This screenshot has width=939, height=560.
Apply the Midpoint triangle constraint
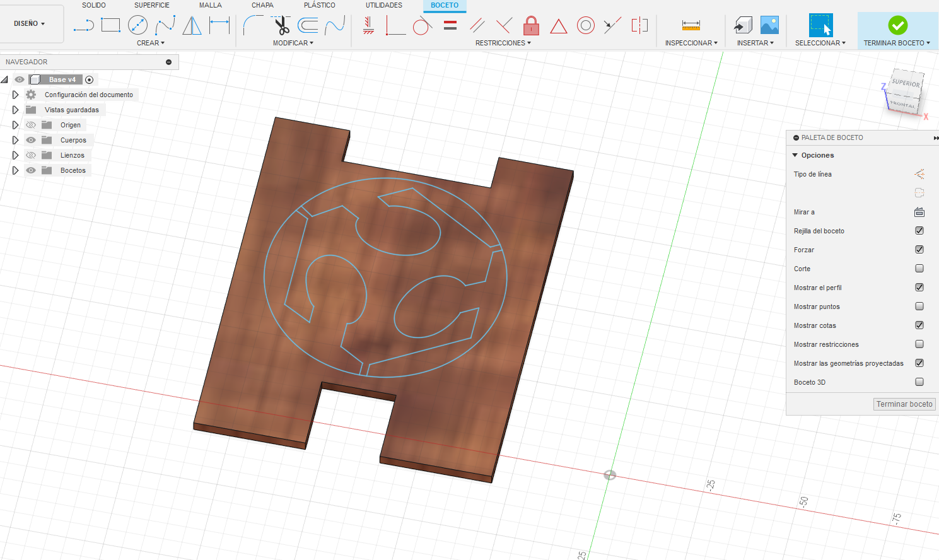pyautogui.click(x=559, y=26)
